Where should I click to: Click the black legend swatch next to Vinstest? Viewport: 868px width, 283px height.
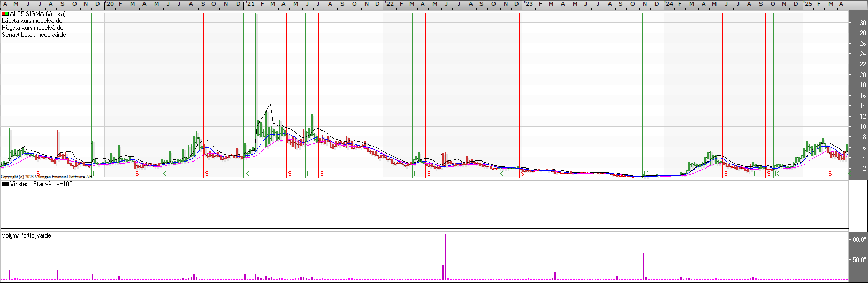(x=5, y=184)
